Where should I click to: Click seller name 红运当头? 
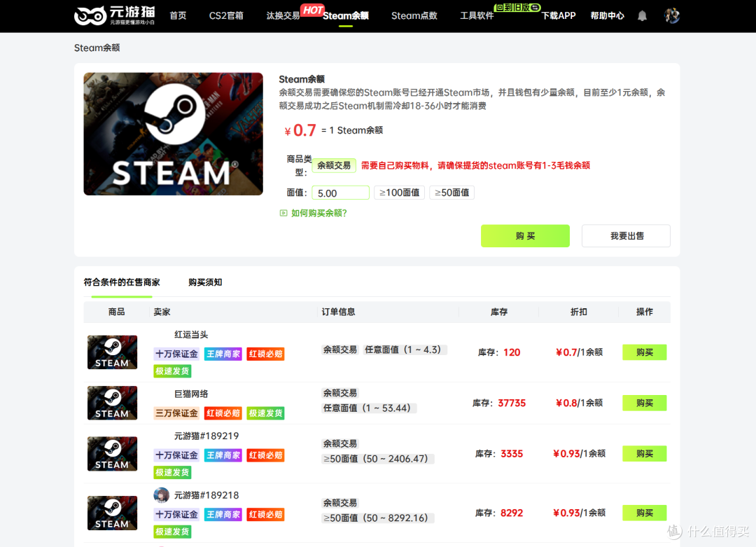(191, 334)
